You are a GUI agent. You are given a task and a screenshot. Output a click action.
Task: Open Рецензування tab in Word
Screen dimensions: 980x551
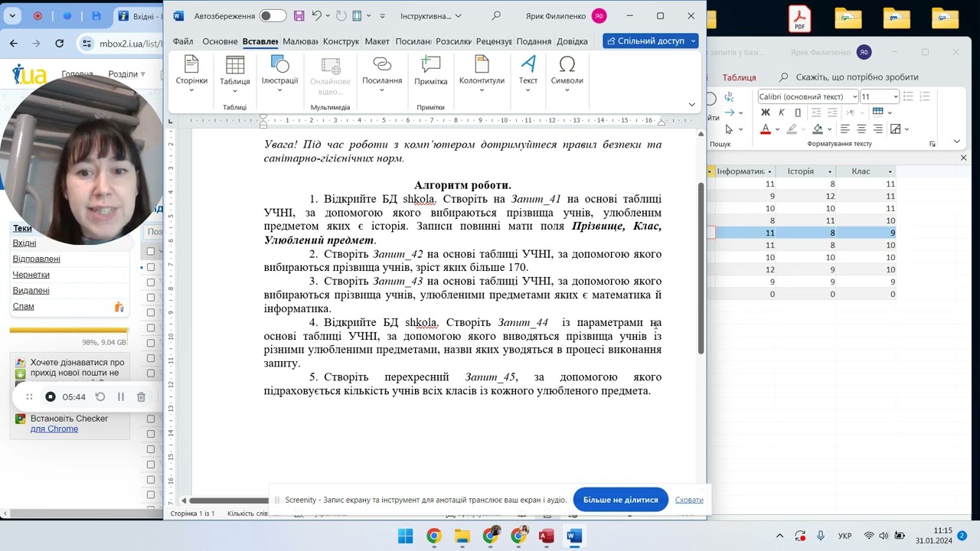click(494, 41)
